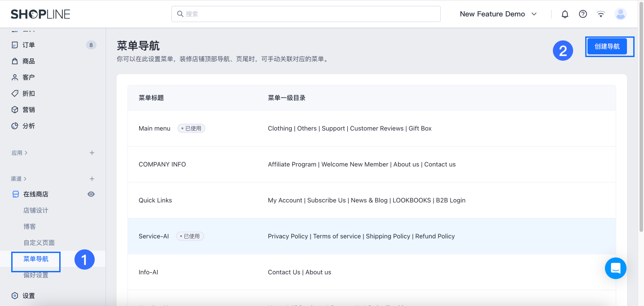Open the 客户 (Customers) section
Viewport: 644px width, 306px height.
tap(28, 77)
